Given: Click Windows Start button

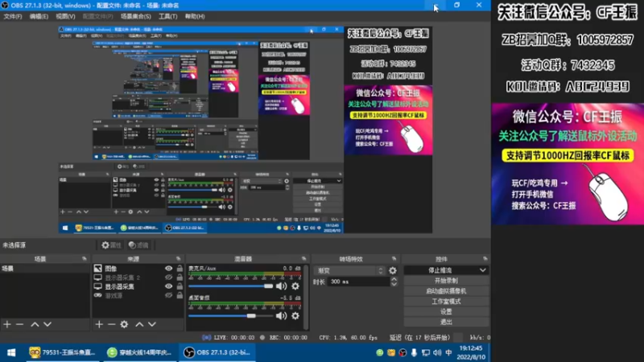Looking at the screenshot, I should [x=11, y=352].
